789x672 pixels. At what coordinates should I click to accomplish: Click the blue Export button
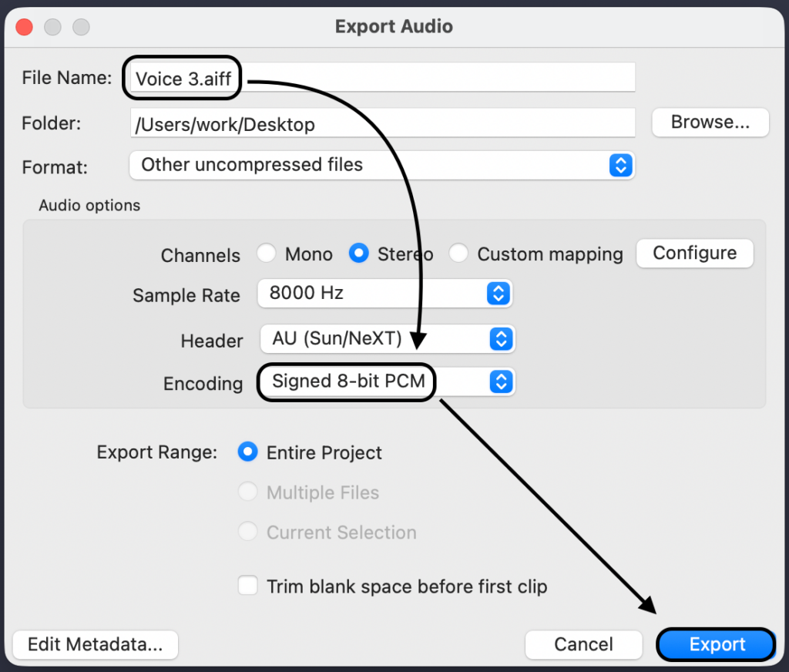click(x=717, y=645)
